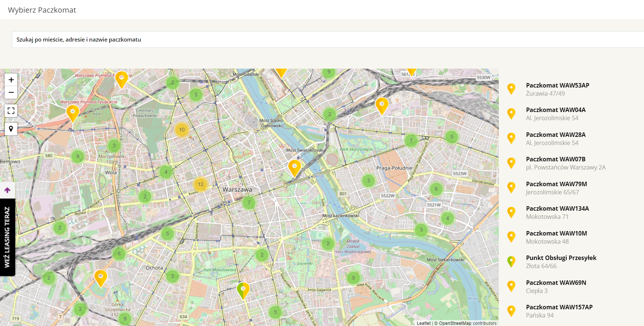Expand the green cluster of 7 near Warszawa
This screenshot has width=644, height=326.
coord(249,202)
